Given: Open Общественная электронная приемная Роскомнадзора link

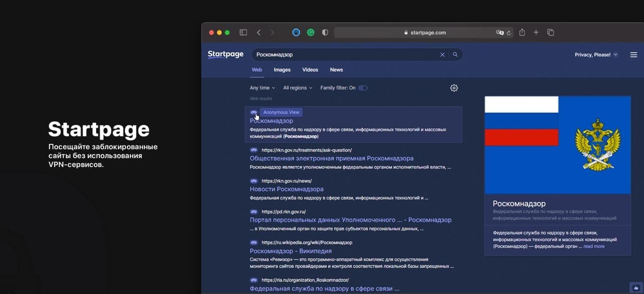Looking at the screenshot, I should point(332,158).
